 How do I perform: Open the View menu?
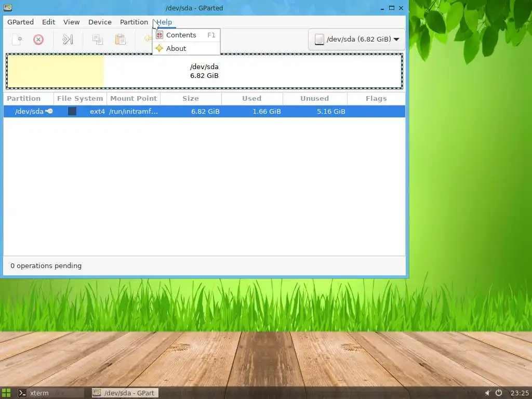click(x=71, y=22)
